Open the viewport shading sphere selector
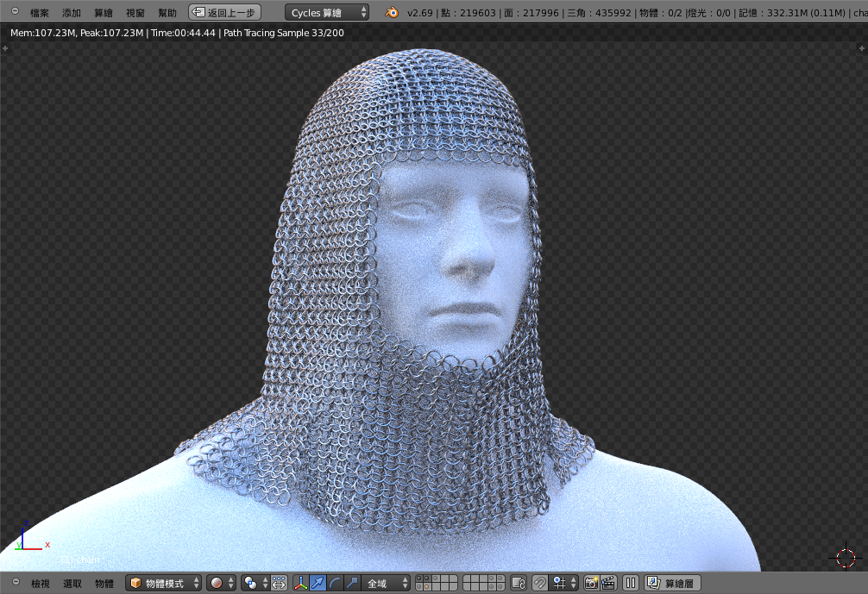868x594 pixels. pyautogui.click(x=221, y=584)
